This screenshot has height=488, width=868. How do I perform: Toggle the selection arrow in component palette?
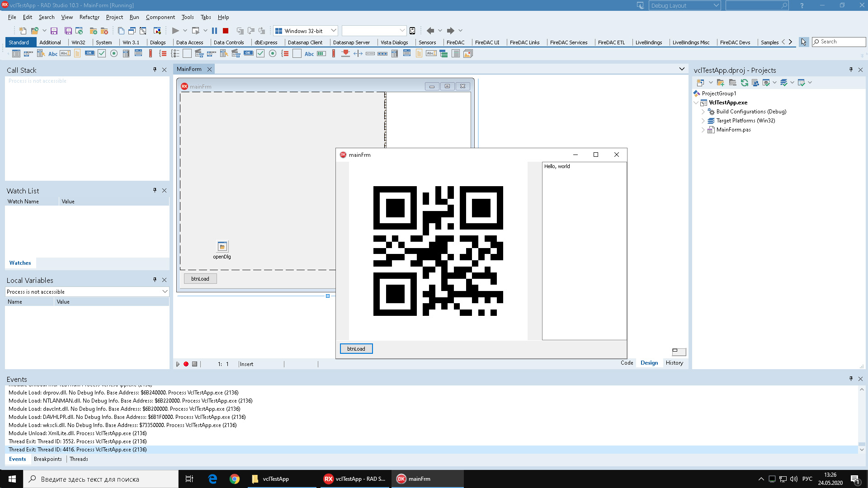(804, 42)
